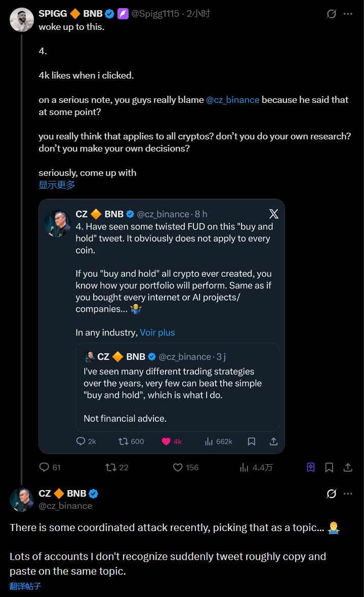
Task: Open the more options menu on CZ's reply
Action: (348, 494)
